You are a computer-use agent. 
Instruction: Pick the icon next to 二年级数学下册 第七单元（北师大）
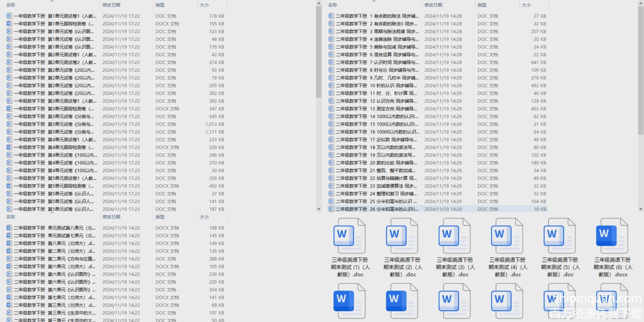(9, 297)
